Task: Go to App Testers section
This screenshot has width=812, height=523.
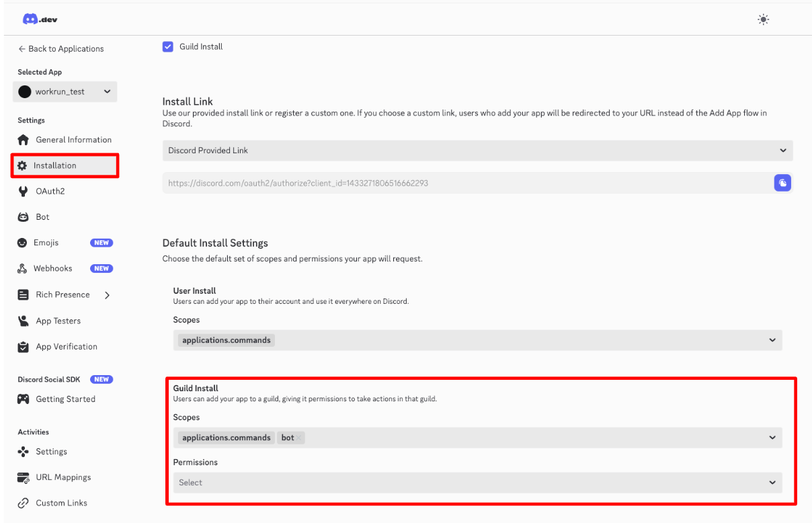Action: (58, 321)
